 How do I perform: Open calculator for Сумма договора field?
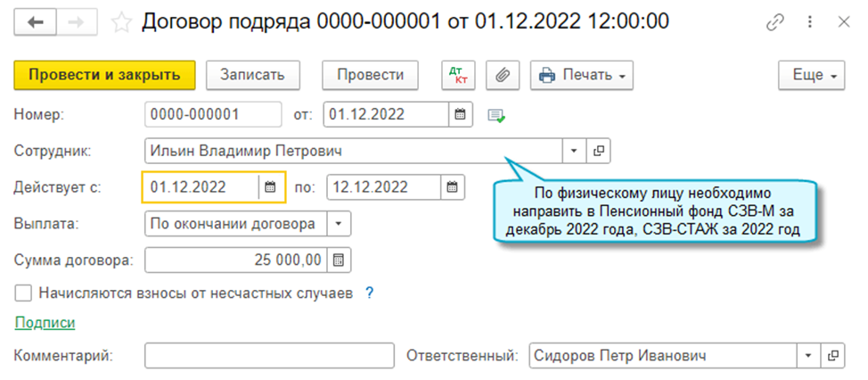coord(339,260)
